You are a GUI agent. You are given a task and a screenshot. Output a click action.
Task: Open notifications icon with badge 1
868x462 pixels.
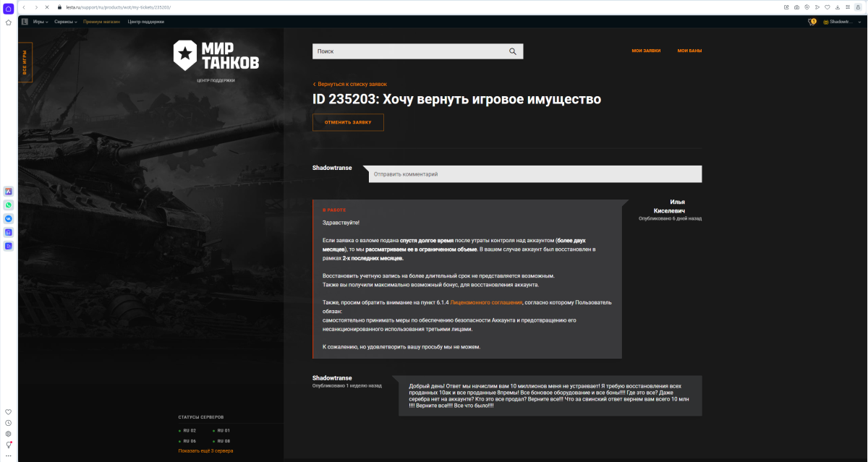click(x=812, y=22)
